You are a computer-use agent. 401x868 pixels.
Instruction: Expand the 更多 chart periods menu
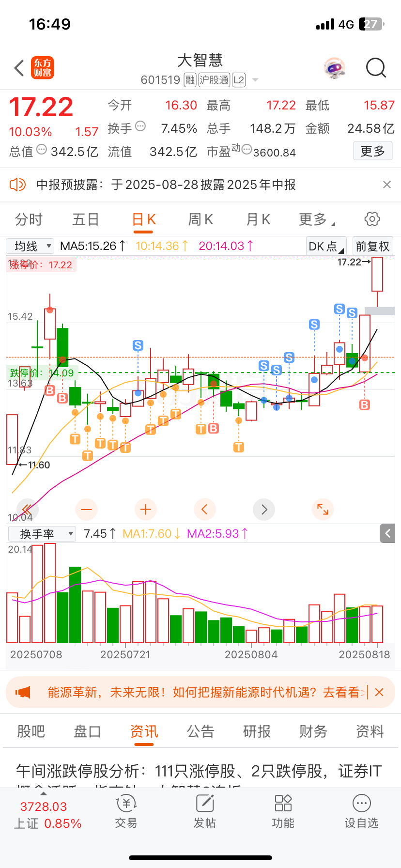coord(316,219)
